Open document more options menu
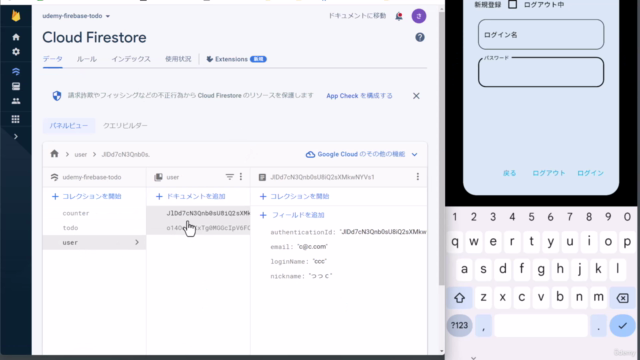 pyautogui.click(x=418, y=177)
